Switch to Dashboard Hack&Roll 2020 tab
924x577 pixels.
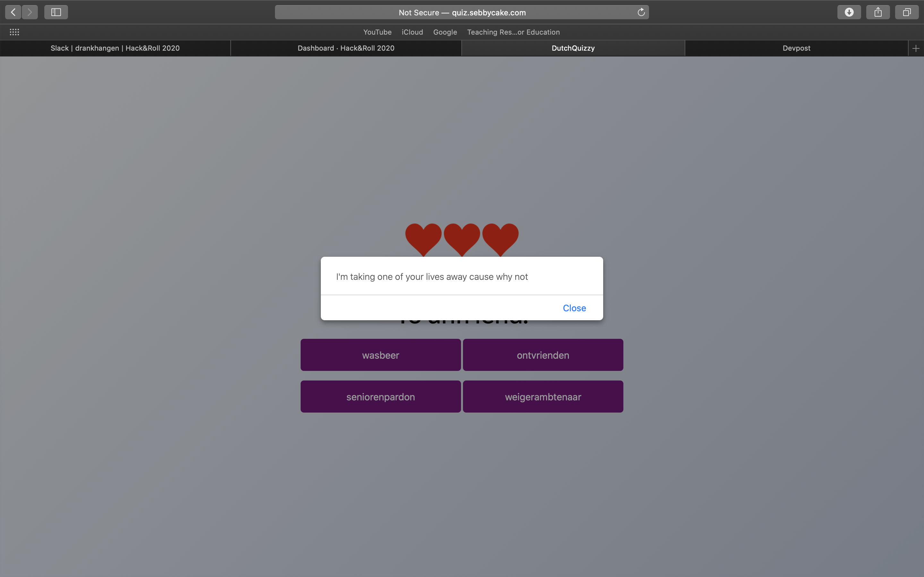(x=346, y=48)
